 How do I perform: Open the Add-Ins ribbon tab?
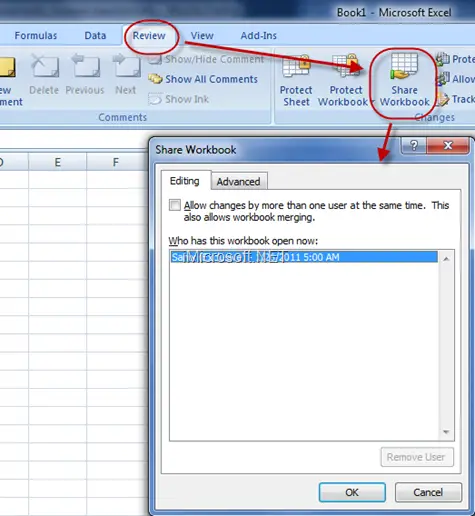pos(259,36)
